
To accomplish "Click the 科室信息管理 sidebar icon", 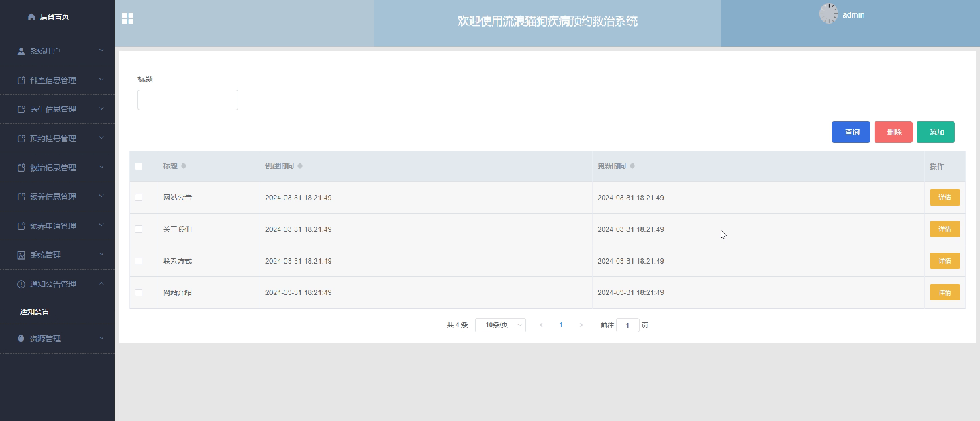I will (x=21, y=80).
